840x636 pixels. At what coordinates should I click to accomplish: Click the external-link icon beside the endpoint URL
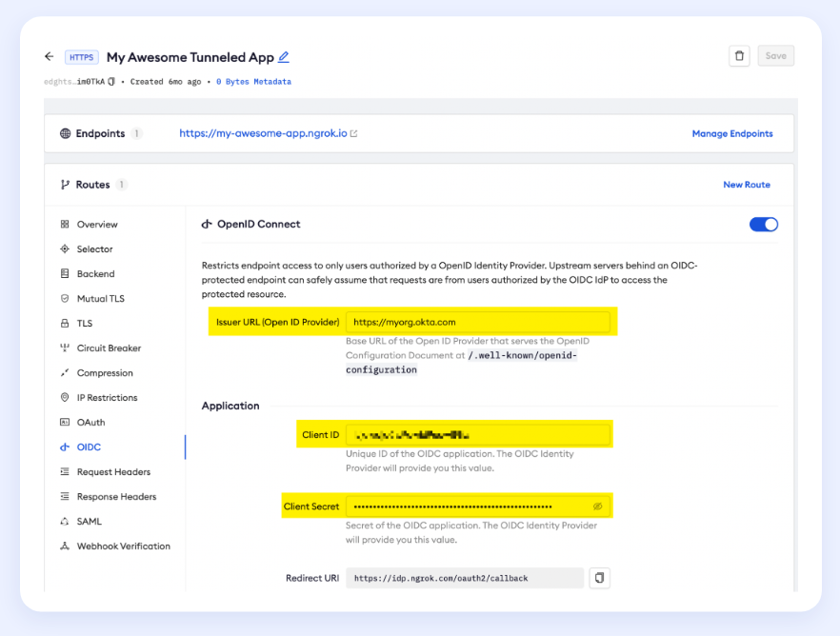[353, 134]
